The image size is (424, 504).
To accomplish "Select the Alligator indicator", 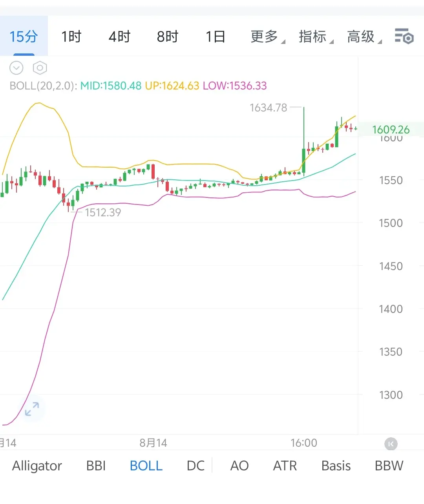I will [37, 466].
